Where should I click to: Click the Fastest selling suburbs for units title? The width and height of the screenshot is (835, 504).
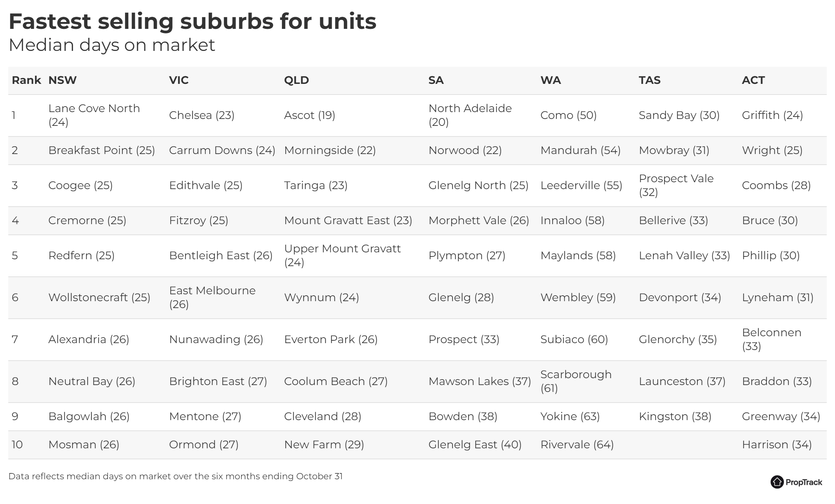tap(193, 21)
